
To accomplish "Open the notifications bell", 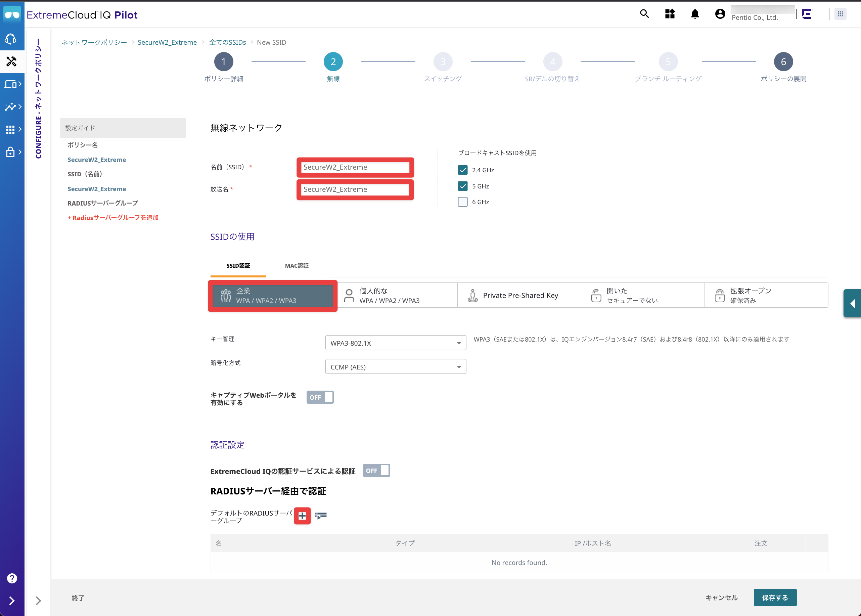I will tap(695, 14).
